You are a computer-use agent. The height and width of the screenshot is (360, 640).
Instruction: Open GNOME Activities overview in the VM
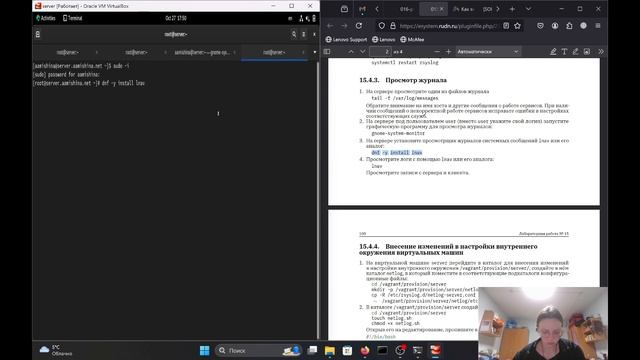click(46, 18)
